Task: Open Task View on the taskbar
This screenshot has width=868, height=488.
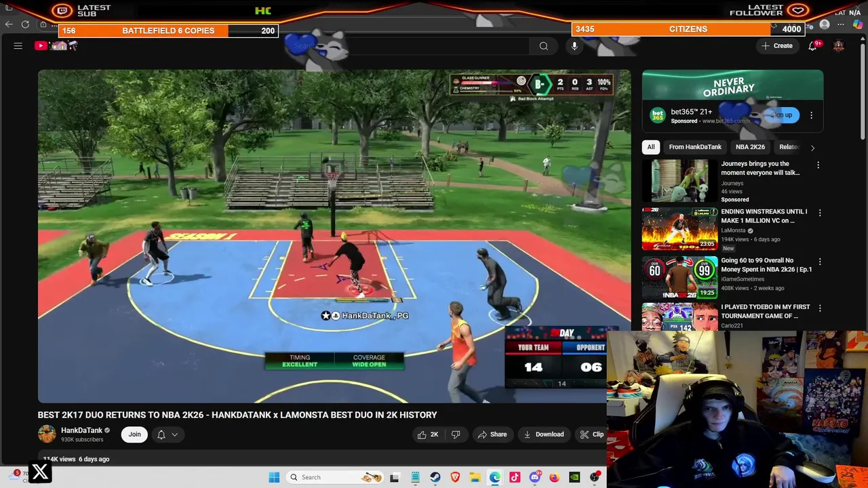Action: [395, 477]
